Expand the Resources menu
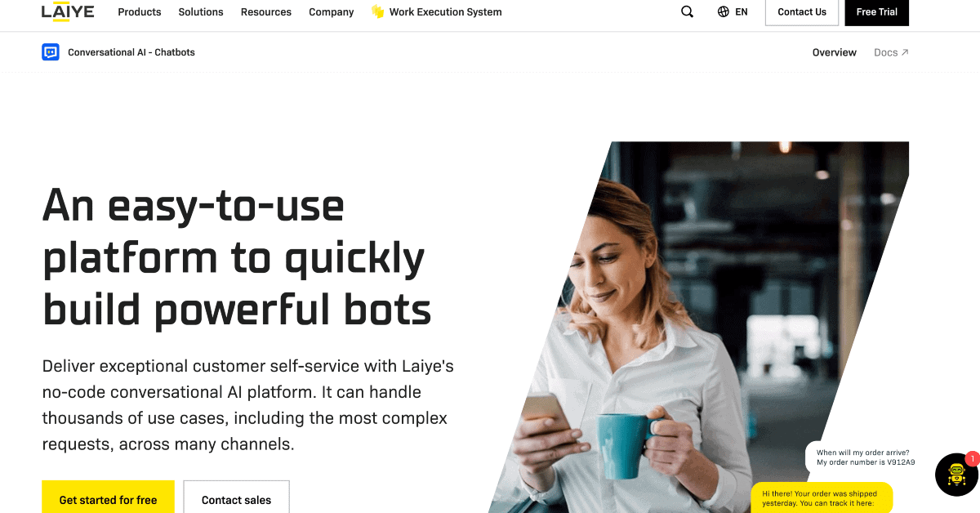The image size is (980, 513). [266, 12]
